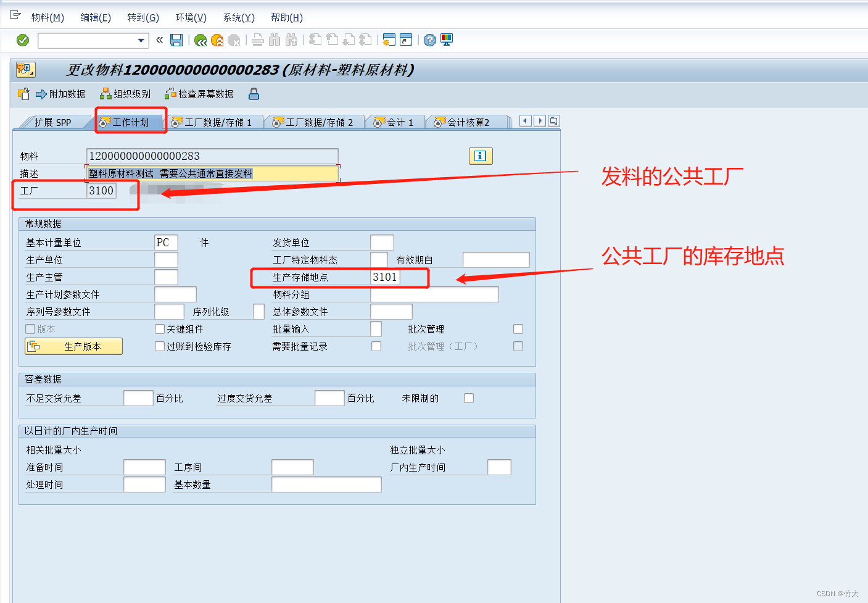Screen dimensions: 868x603
Task: Click the lock icon beside 检查屏幕数据
Action: click(254, 94)
